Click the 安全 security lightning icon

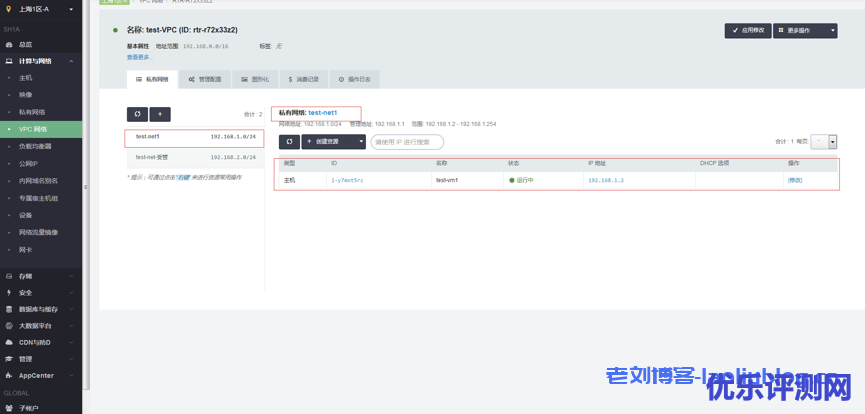click(9, 293)
